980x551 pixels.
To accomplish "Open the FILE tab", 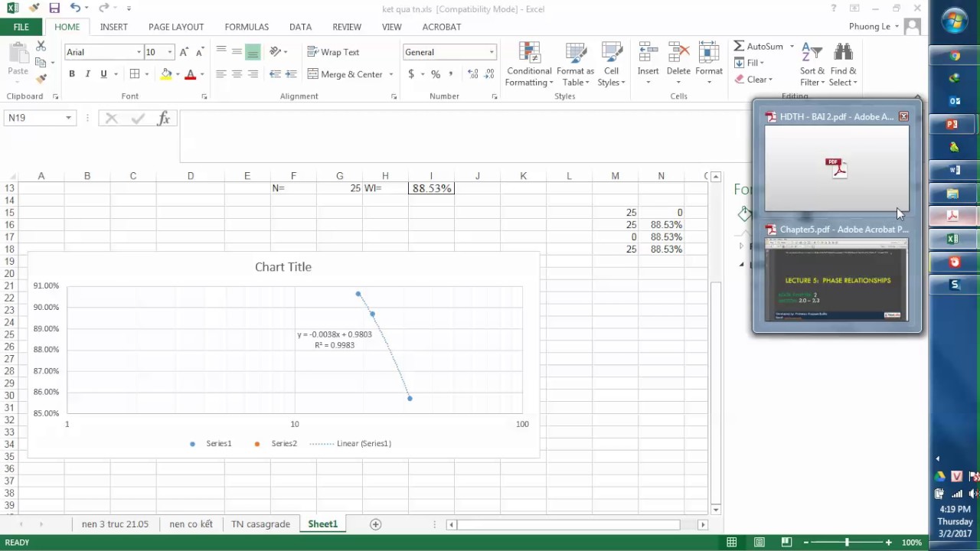I will pos(21,27).
